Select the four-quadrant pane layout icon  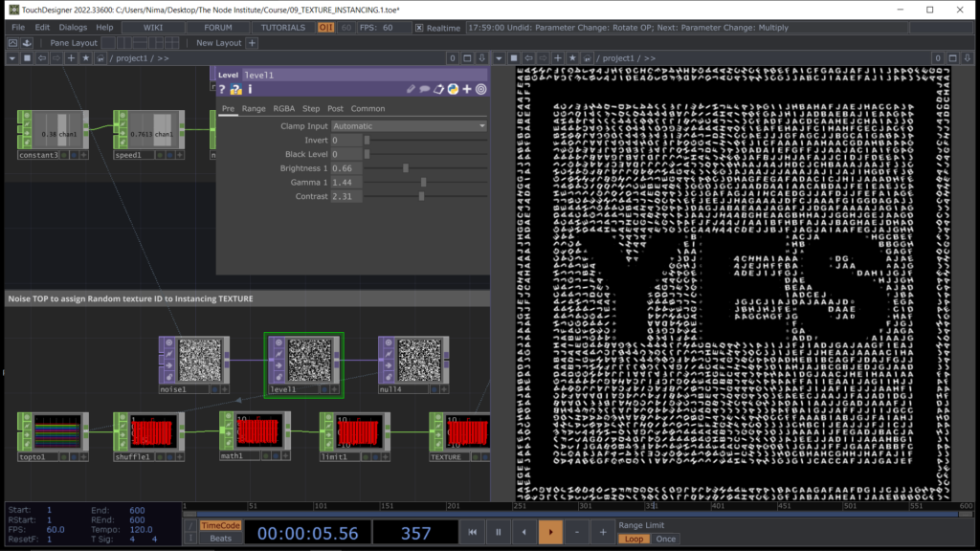point(172,42)
